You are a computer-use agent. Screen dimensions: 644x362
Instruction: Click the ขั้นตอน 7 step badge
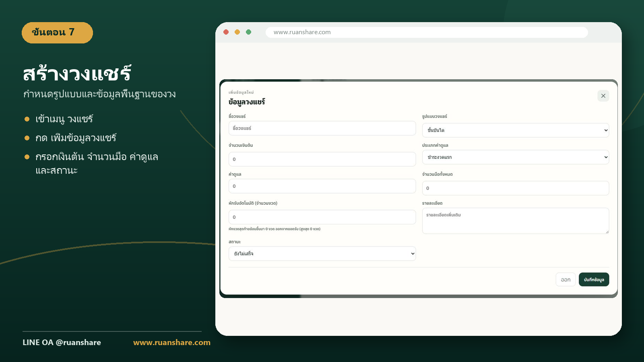[57, 33]
